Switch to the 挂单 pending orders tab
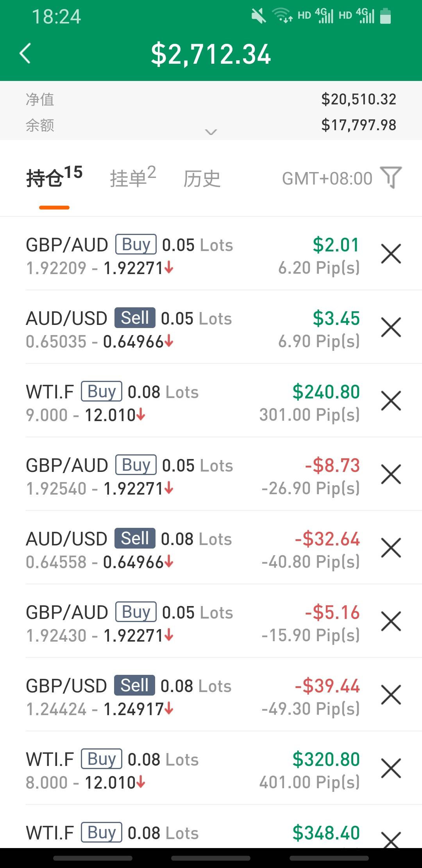The image size is (422, 868). point(133,178)
